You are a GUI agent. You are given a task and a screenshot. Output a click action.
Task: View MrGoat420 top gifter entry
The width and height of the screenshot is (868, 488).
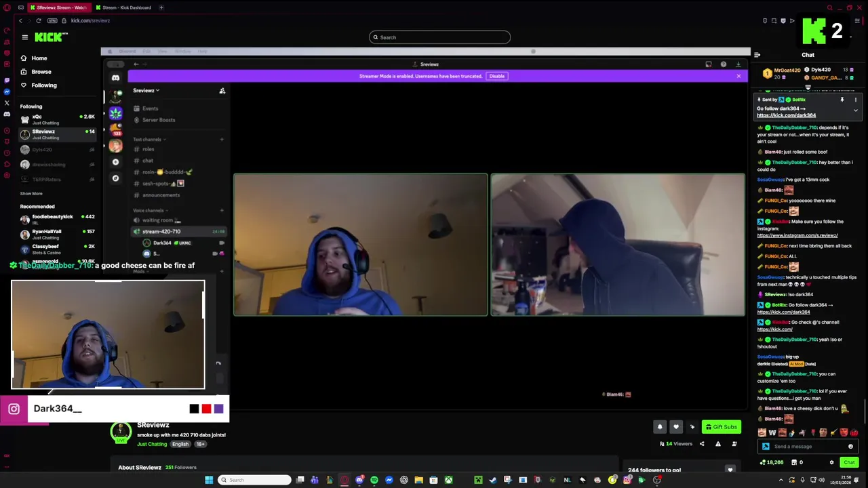[783, 73]
